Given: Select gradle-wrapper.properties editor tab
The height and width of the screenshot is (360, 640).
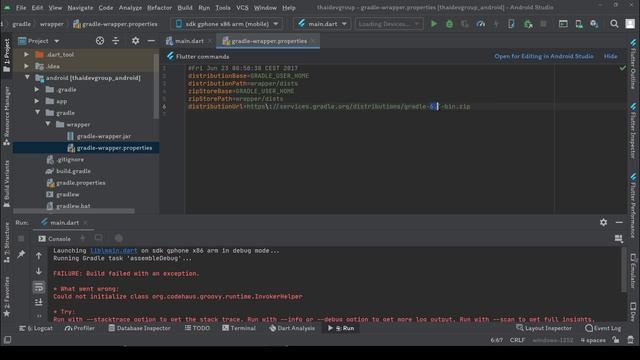Looking at the screenshot, I should (x=267, y=41).
